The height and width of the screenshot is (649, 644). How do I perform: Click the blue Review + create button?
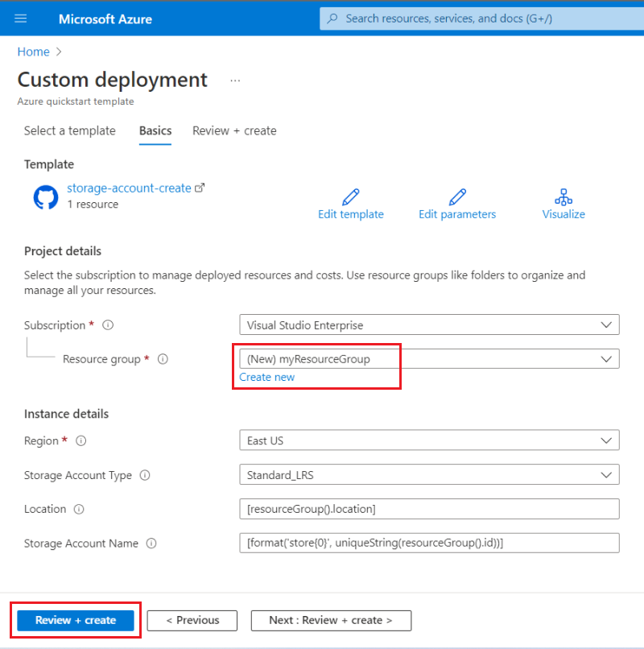[x=76, y=620]
